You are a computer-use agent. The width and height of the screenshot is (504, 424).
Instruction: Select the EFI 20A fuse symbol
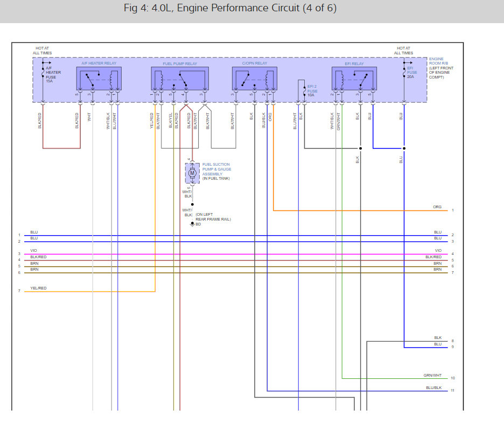[404, 71]
